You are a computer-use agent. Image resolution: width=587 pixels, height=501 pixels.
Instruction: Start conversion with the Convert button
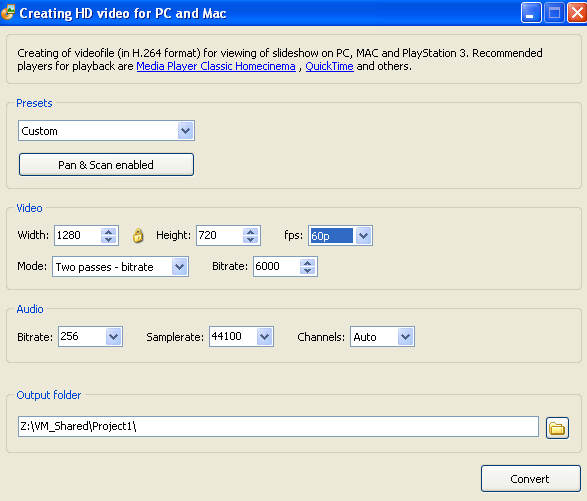[x=530, y=479]
